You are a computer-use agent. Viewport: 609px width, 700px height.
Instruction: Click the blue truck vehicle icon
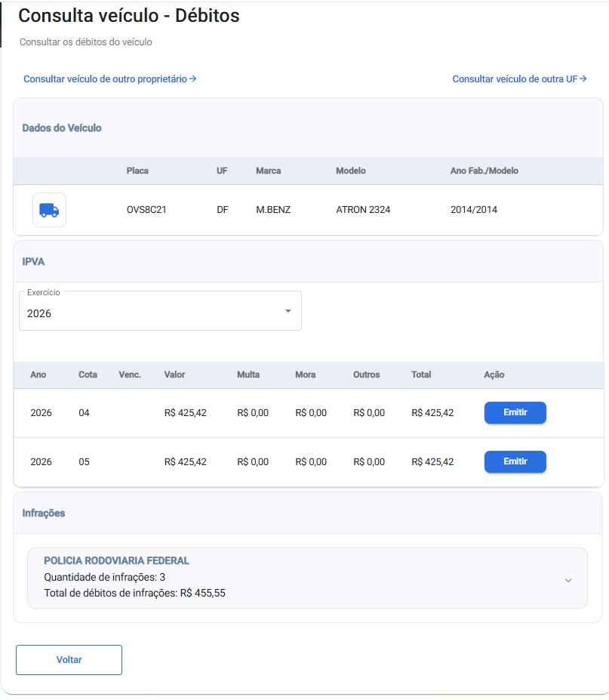click(x=49, y=210)
